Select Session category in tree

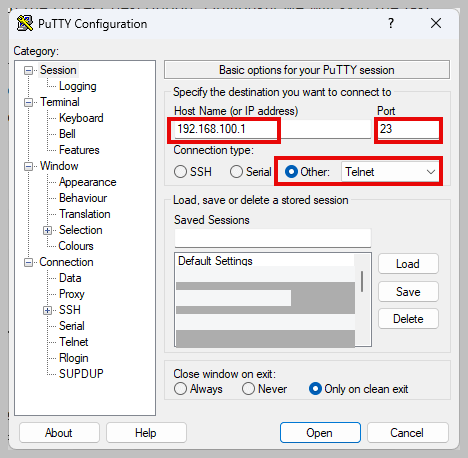pyautogui.click(x=58, y=70)
